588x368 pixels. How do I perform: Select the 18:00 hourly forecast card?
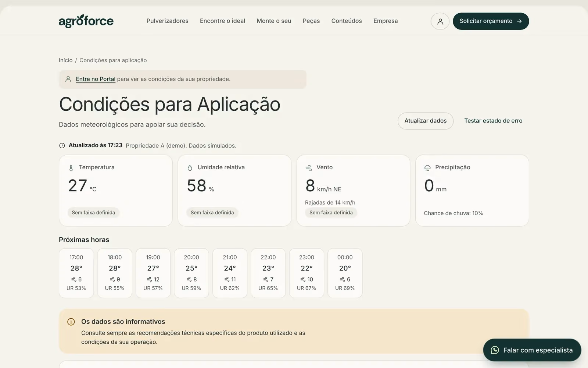pos(115,273)
